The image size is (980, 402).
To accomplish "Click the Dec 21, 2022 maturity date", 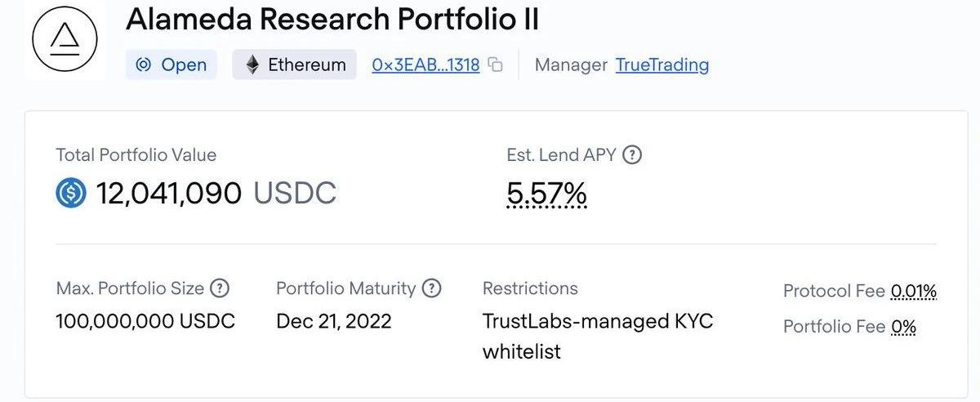I will coord(334,321).
